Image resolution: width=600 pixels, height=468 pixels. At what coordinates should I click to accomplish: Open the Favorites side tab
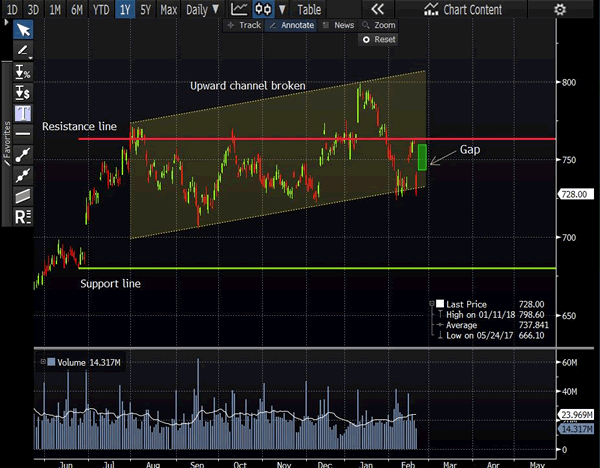(x=7, y=144)
